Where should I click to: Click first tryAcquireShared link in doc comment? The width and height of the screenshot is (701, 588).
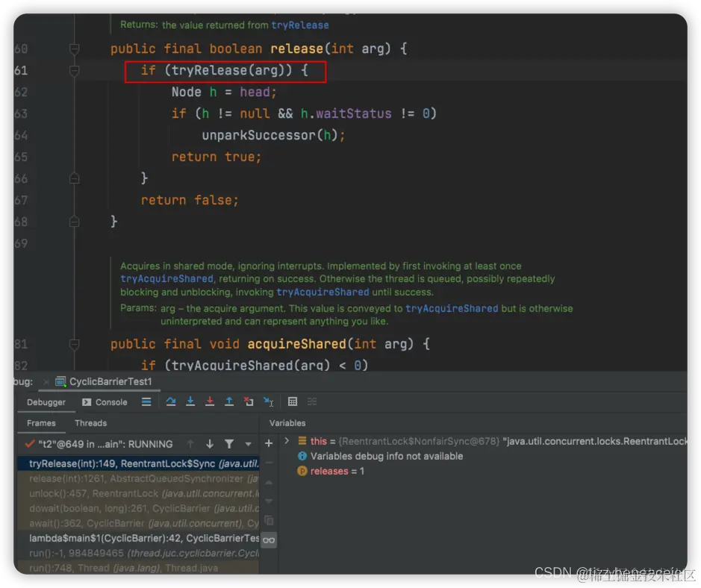(166, 279)
